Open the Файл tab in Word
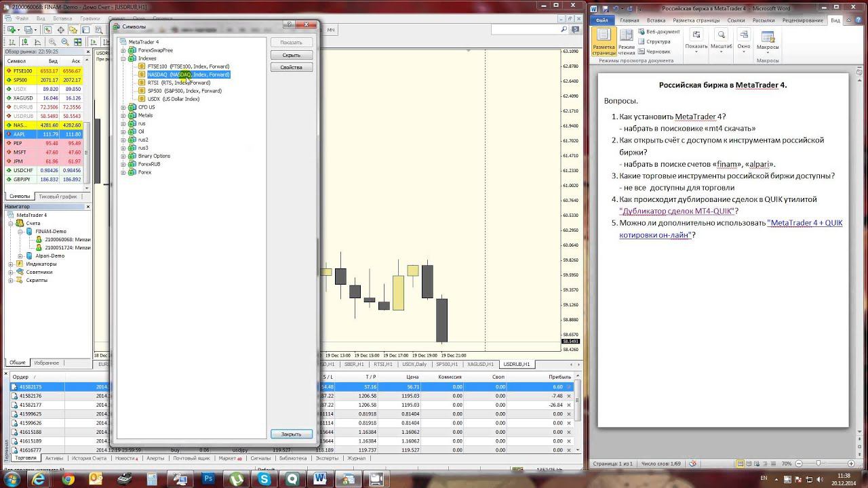The width and height of the screenshot is (868, 488). [x=601, y=20]
